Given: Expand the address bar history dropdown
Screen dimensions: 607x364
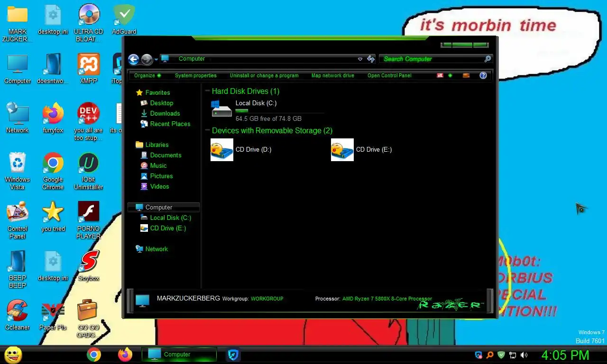Looking at the screenshot, I should (360, 59).
